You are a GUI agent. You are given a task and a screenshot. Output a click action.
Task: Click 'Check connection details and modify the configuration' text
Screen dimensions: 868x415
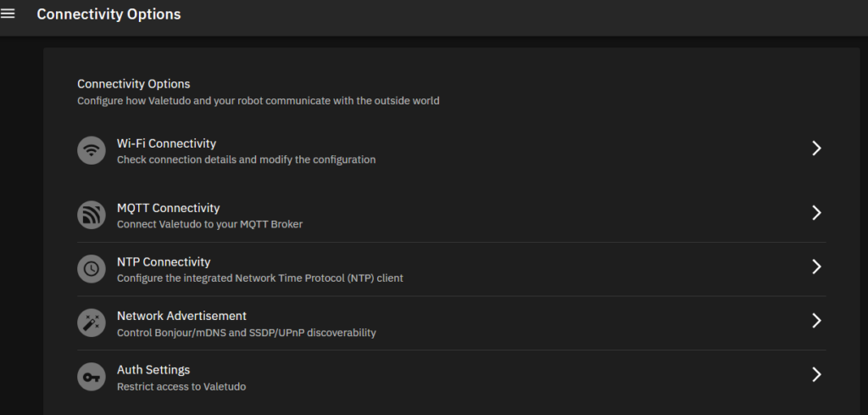[247, 160]
